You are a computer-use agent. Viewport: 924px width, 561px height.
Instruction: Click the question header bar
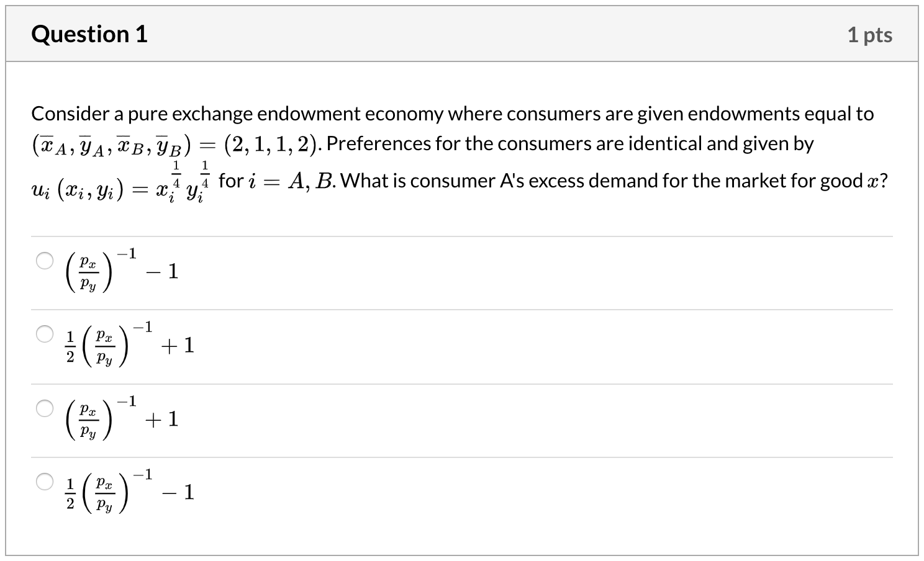[462, 34]
